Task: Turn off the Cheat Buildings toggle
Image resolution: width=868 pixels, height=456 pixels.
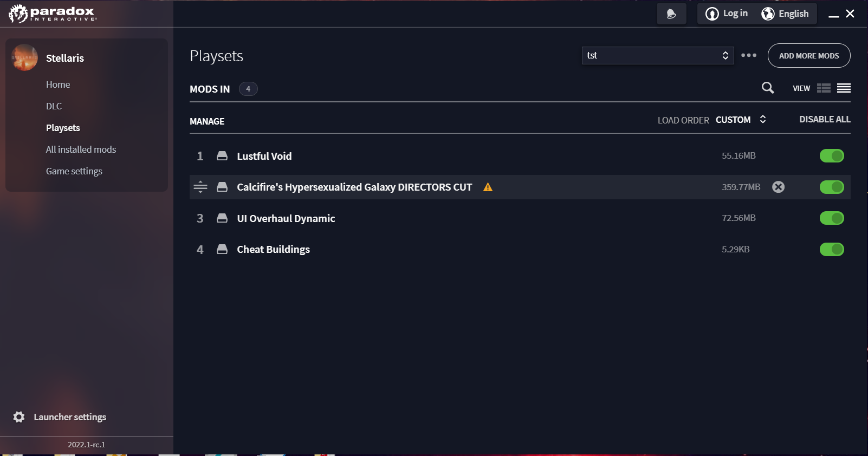Action: 832,250
